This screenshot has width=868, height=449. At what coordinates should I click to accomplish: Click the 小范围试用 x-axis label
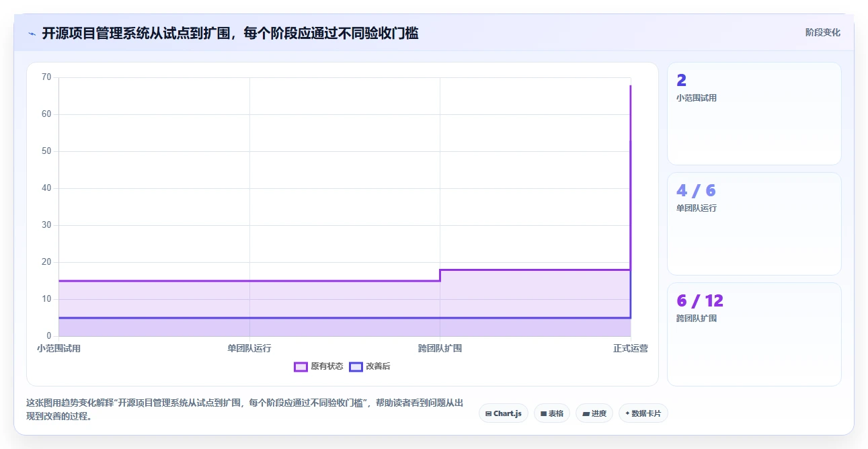(x=58, y=348)
